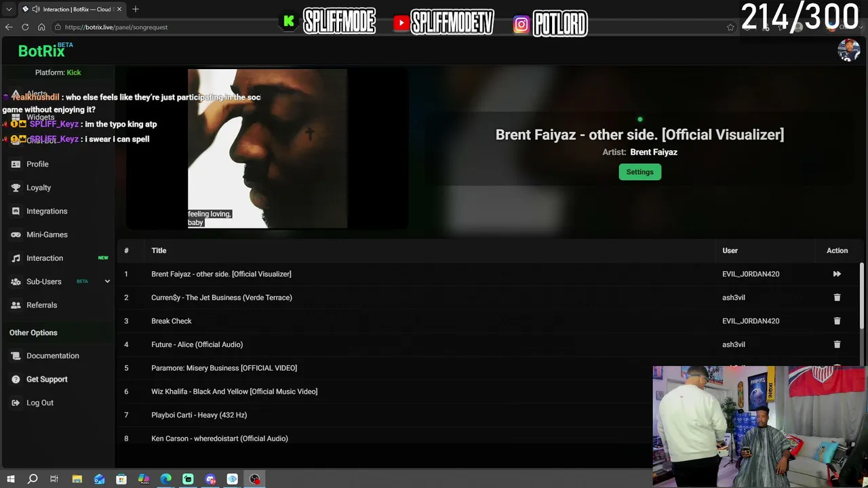Screen dimensions: 868x488
Task: Click the browser home button
Action: 41,27
